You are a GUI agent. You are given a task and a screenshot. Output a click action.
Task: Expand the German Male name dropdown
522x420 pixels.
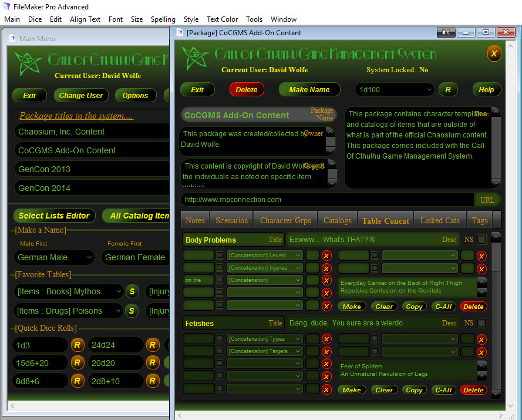(54, 257)
